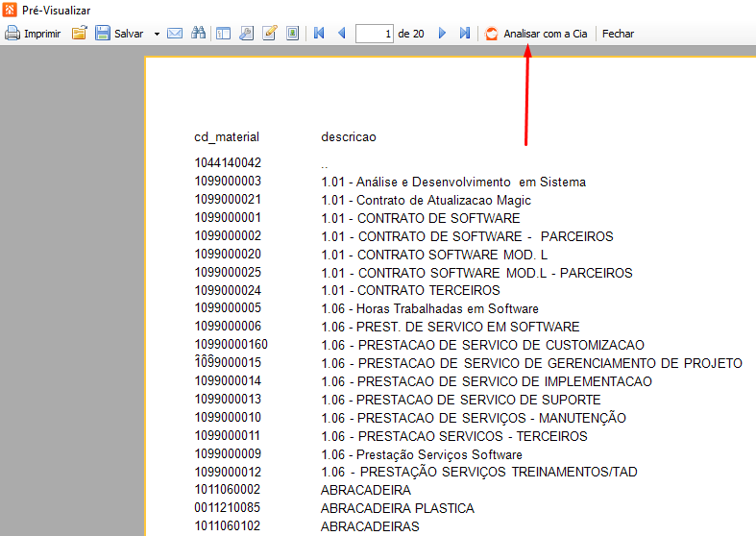Select code 1099000010
756x536 pixels.
228,418
